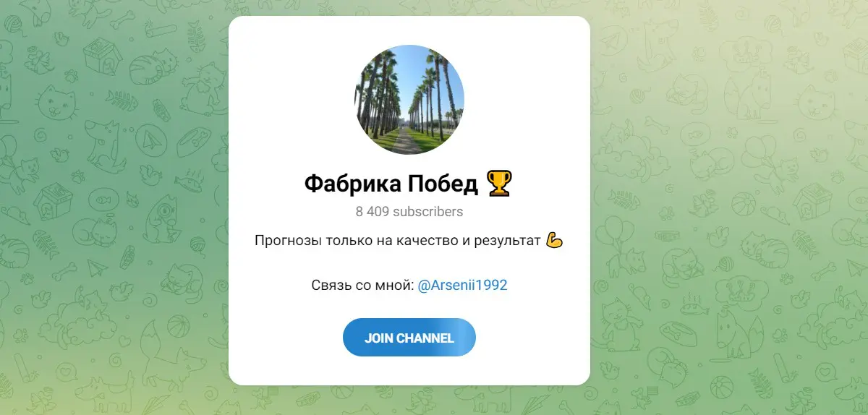Open the @Arsenii1992 contact link
The width and height of the screenshot is (868, 415).
coord(463,286)
